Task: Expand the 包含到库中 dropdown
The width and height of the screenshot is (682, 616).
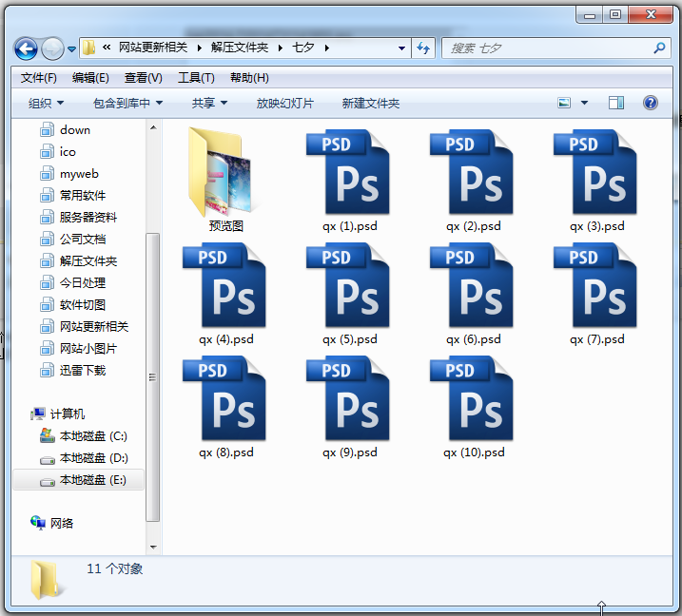Action: [x=127, y=104]
